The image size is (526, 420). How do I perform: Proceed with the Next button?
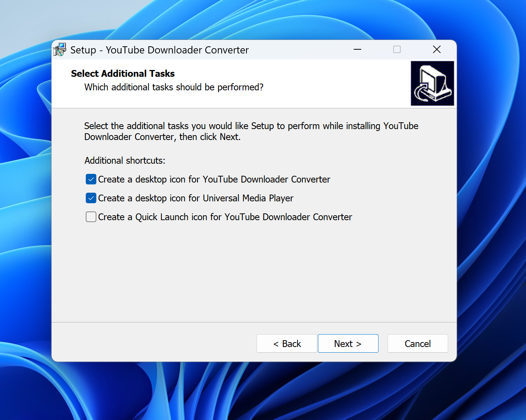348,344
